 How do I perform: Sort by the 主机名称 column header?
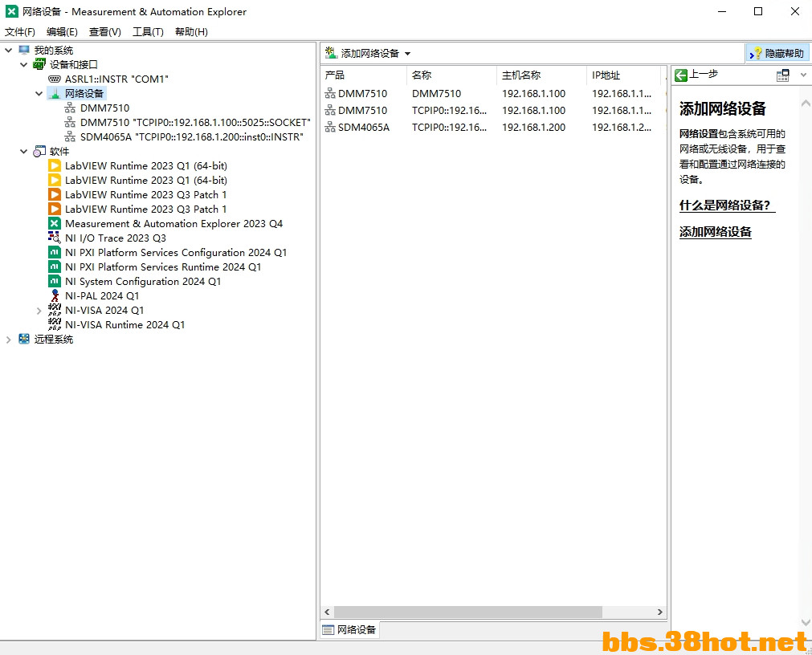pos(541,75)
